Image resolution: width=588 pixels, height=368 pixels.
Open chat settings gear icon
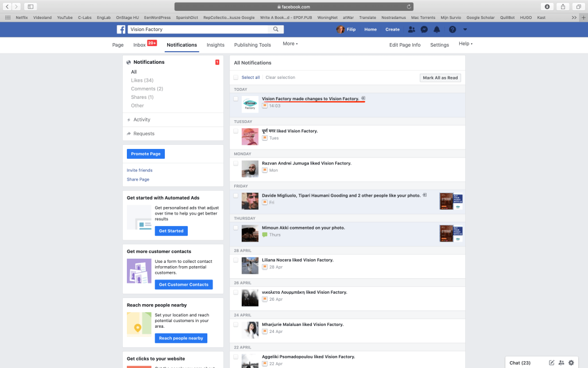click(x=571, y=363)
